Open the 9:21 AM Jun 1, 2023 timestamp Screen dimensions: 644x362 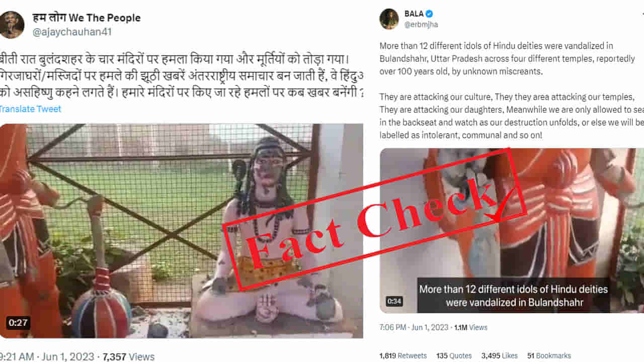click(x=47, y=357)
